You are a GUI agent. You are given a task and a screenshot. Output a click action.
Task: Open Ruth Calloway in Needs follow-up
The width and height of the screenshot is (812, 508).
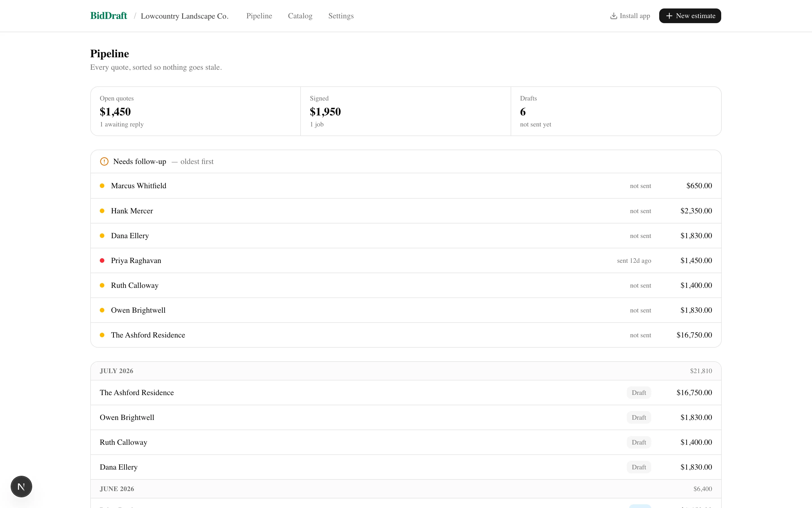406,286
